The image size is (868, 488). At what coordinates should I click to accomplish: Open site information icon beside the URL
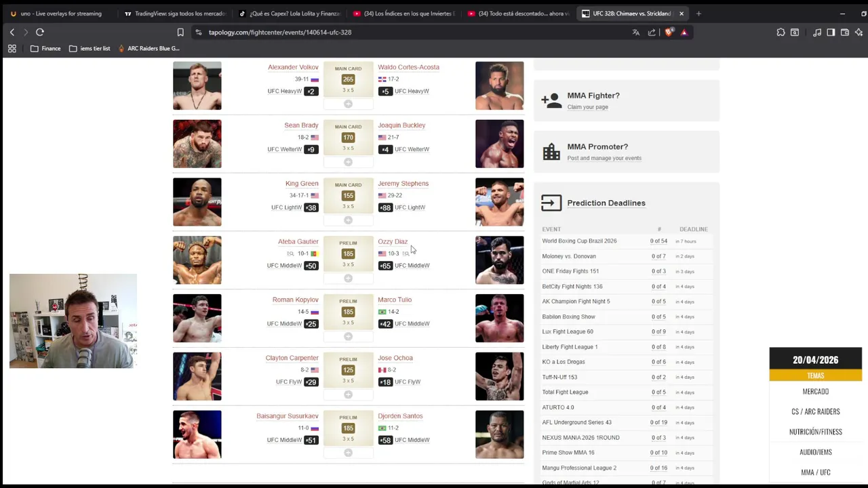[x=198, y=32]
